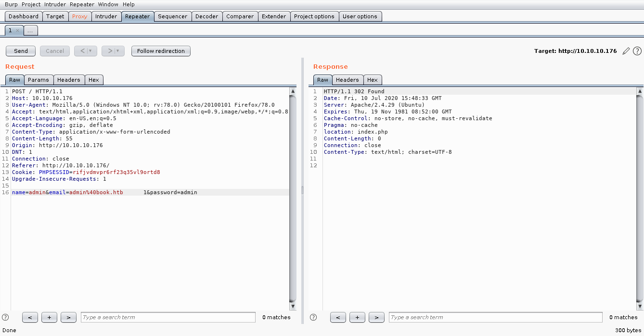
Task: Go to next match in response search
Action: coord(376,317)
